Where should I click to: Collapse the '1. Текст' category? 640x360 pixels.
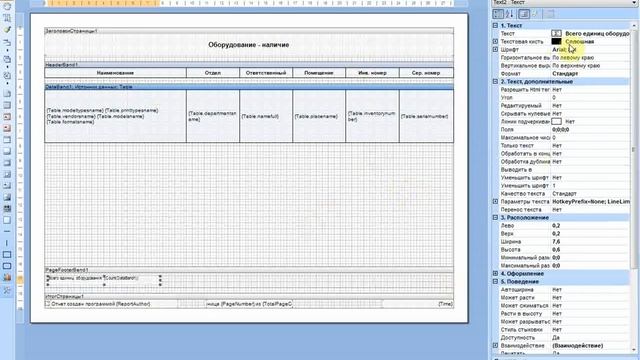495,25
